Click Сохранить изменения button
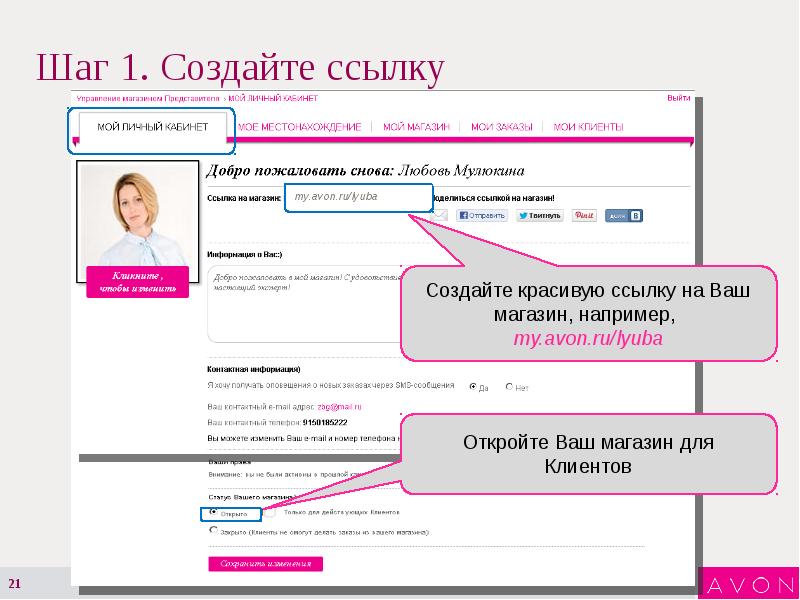Image resolution: width=800 pixels, height=600 pixels. tap(265, 564)
